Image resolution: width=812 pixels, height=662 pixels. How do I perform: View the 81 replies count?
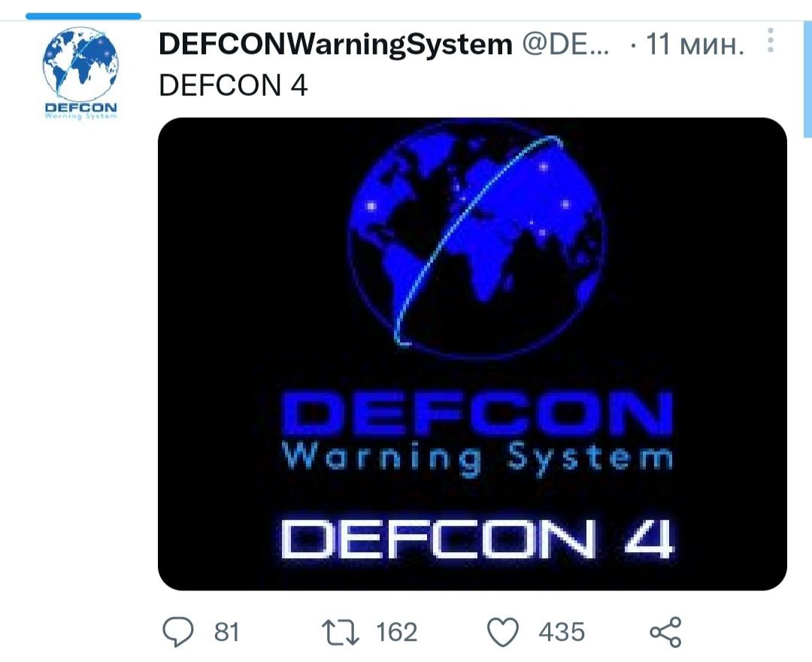[227, 633]
